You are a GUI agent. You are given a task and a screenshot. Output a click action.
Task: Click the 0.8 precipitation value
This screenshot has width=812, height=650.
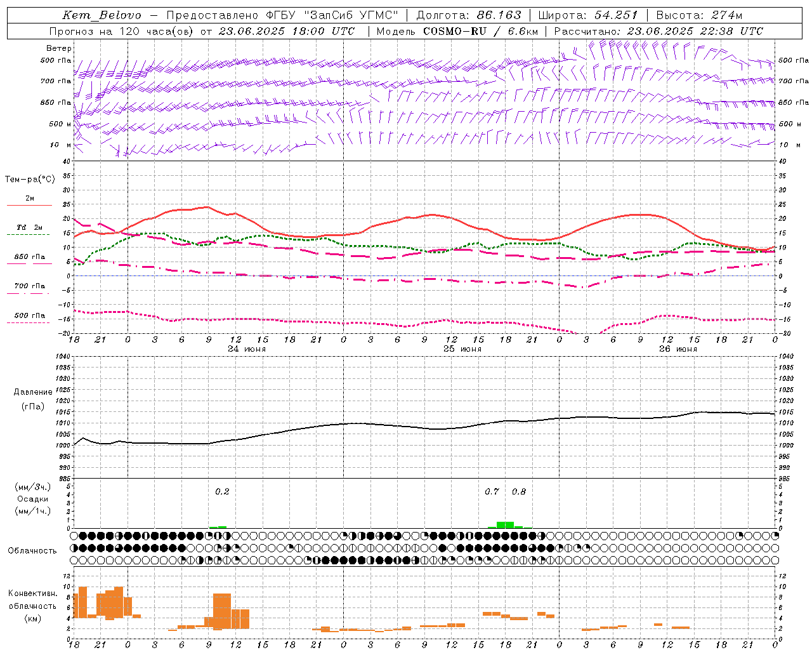click(x=519, y=491)
